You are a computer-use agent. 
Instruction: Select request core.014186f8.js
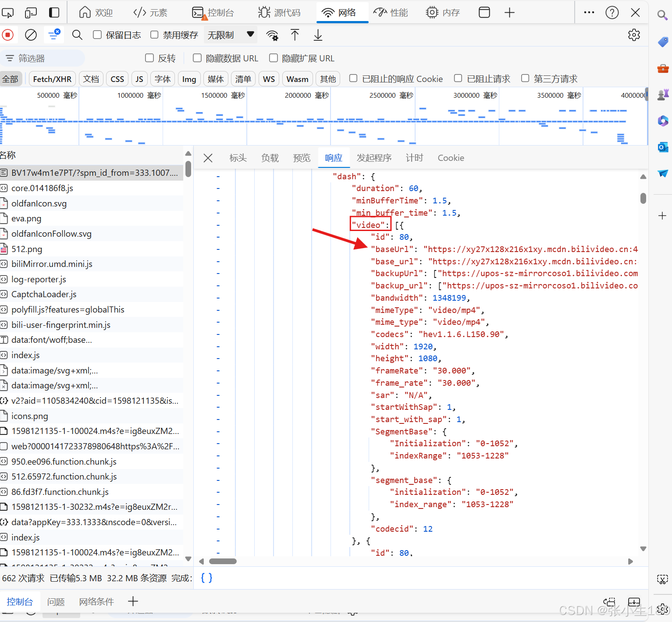click(92, 188)
